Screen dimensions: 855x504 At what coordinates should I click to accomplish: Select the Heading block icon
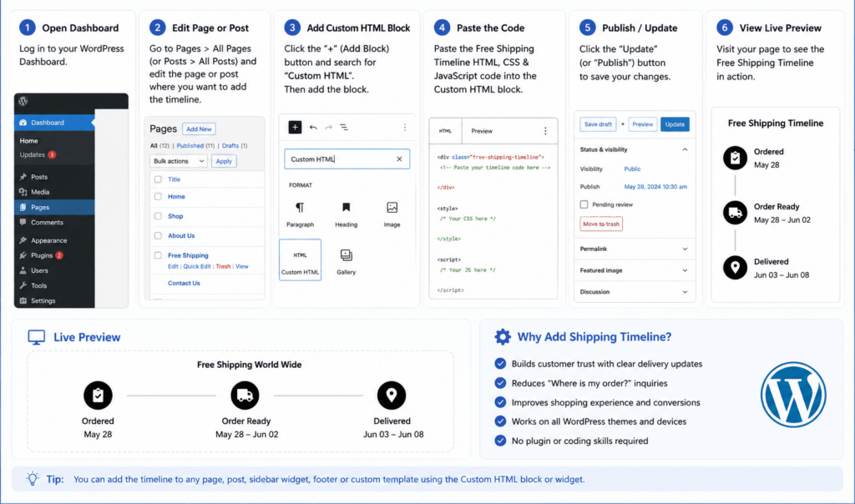346,208
